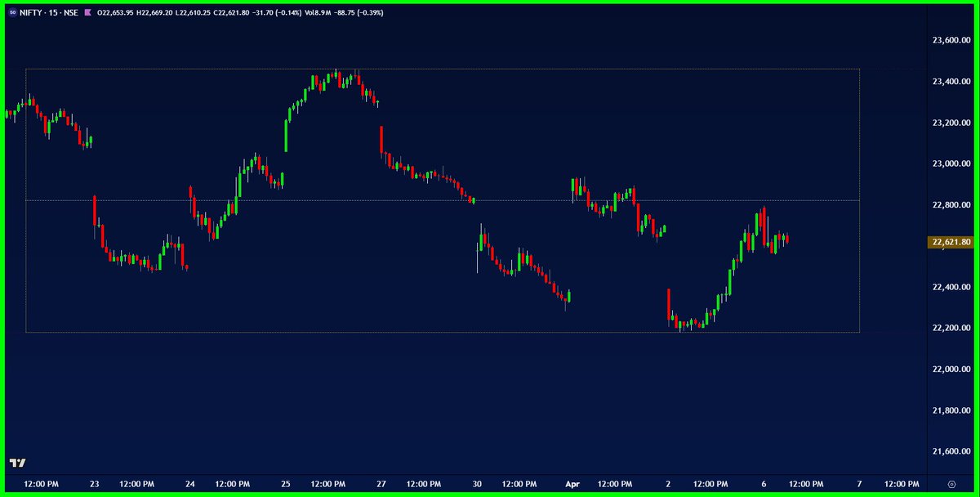Click date 30 on the time axis
980x497 pixels.
point(477,485)
